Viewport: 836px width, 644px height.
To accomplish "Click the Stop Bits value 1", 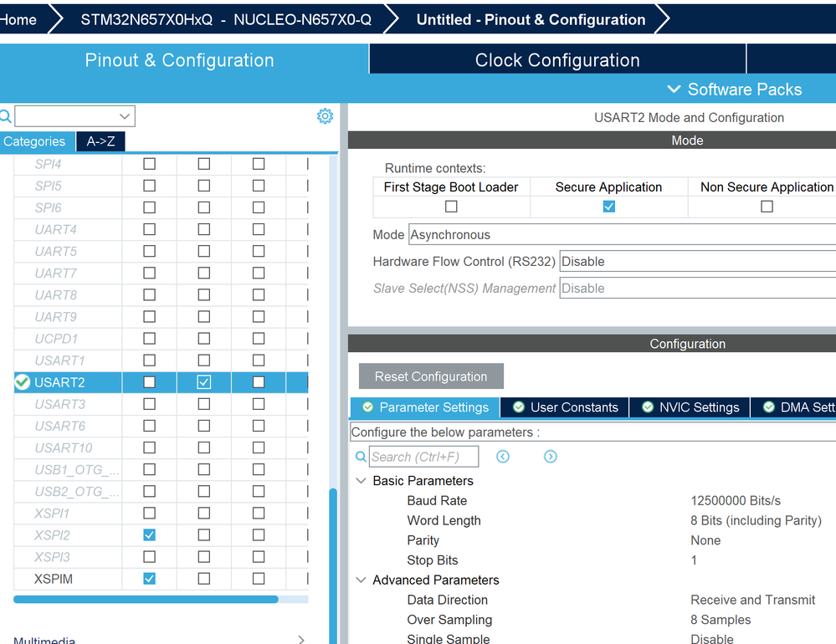I will pos(694,560).
